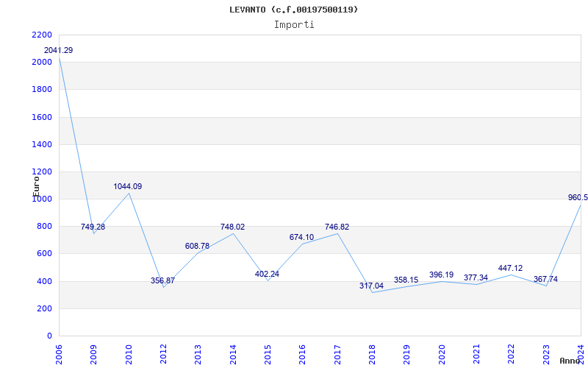Screen dimensions: 588x368
Task: Select the 1044.09 peak value for 2010
Action: tap(128, 187)
